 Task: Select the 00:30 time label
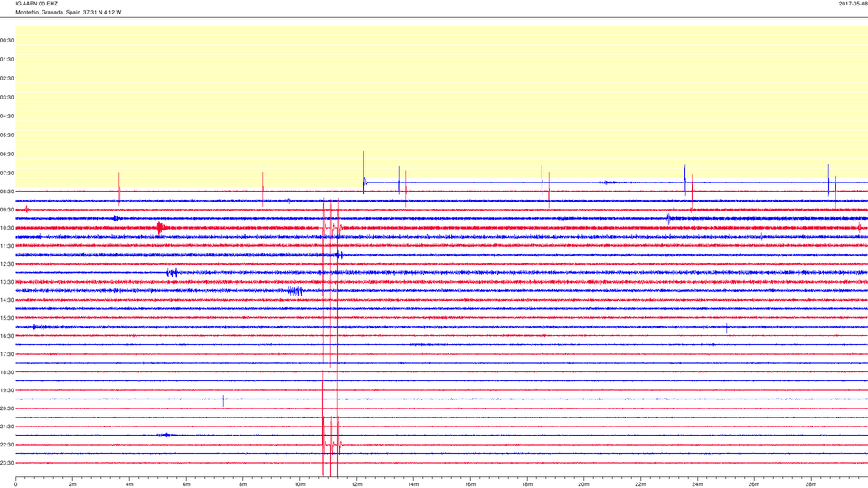click(x=7, y=41)
